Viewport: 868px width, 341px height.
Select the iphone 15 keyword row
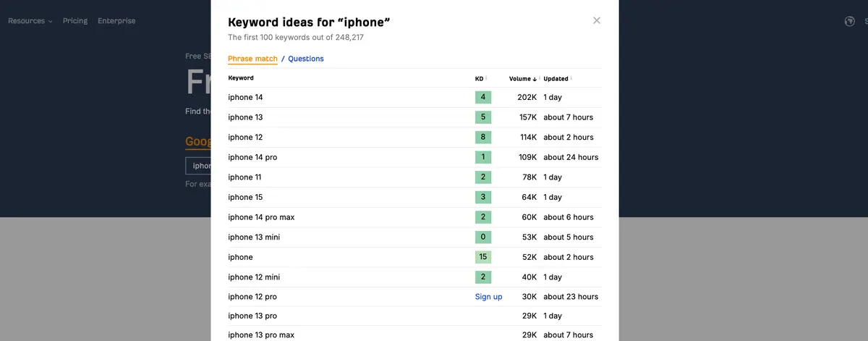point(414,197)
